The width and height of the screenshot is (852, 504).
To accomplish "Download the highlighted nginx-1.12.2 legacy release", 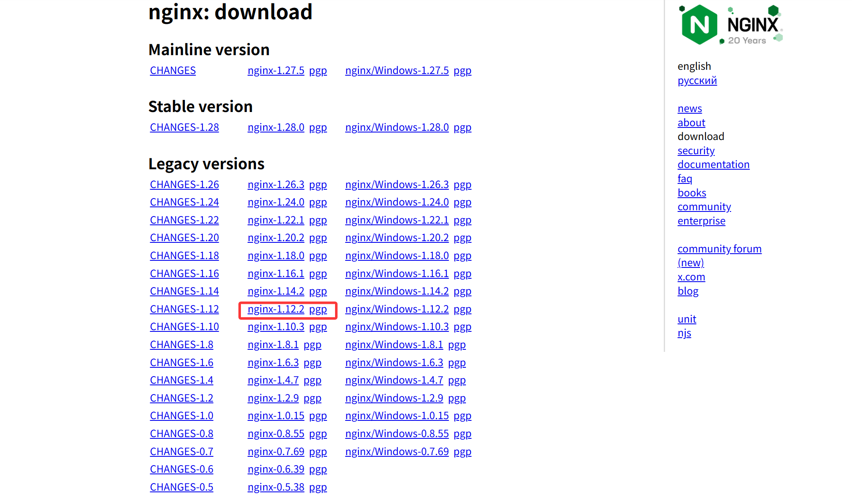I will coord(276,309).
